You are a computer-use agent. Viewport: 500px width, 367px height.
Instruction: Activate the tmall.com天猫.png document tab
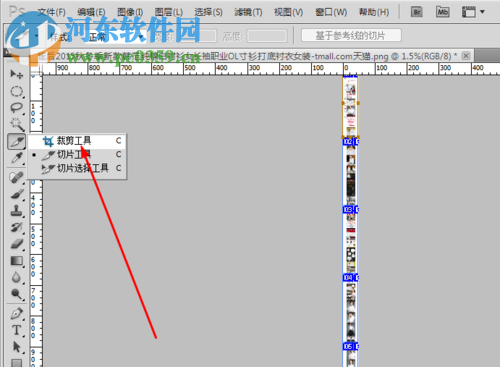tap(247, 56)
